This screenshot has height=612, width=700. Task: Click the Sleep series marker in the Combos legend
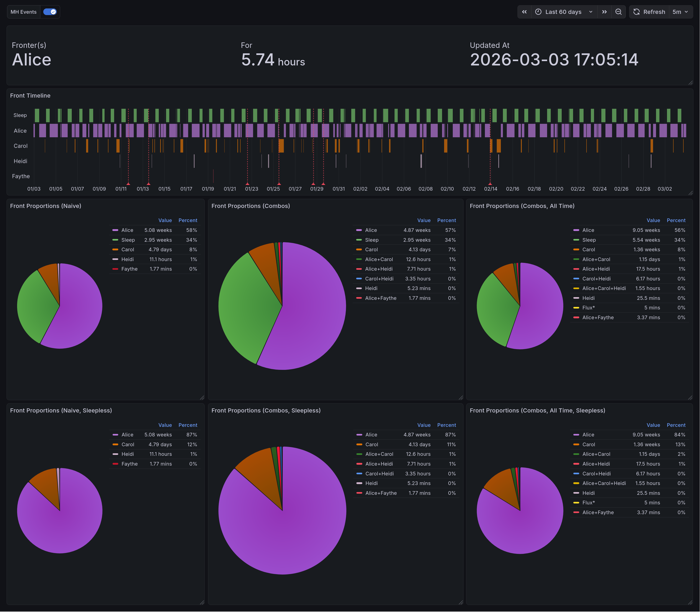coord(359,240)
